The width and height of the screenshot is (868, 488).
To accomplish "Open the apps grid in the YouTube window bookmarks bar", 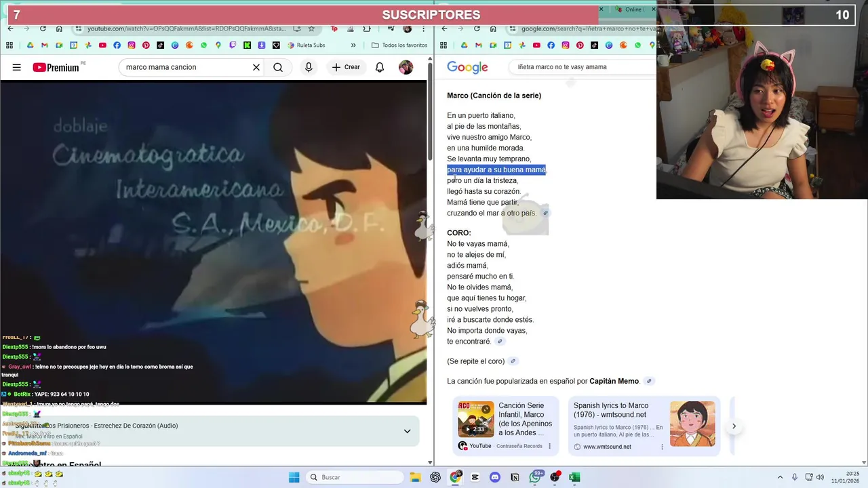I will point(9,45).
